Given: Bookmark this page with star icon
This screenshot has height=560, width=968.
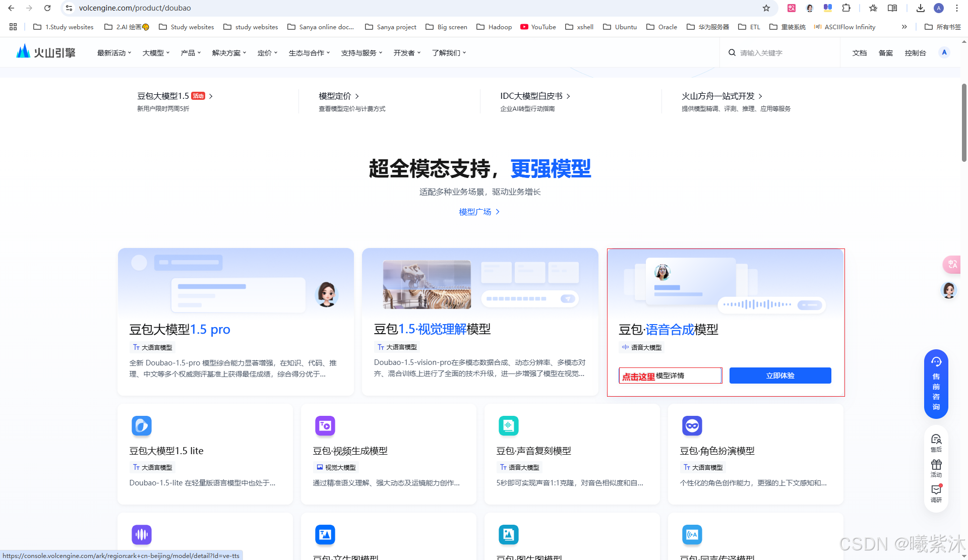Looking at the screenshot, I should [766, 8].
